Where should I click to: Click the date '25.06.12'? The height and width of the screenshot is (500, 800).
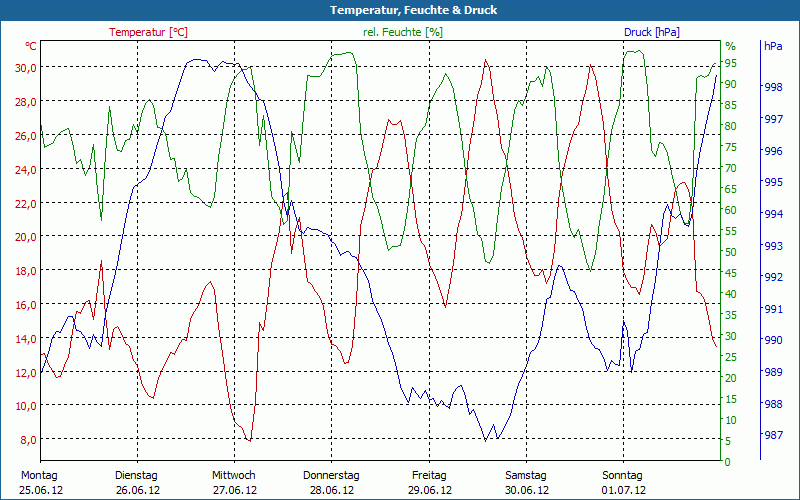coord(41,490)
